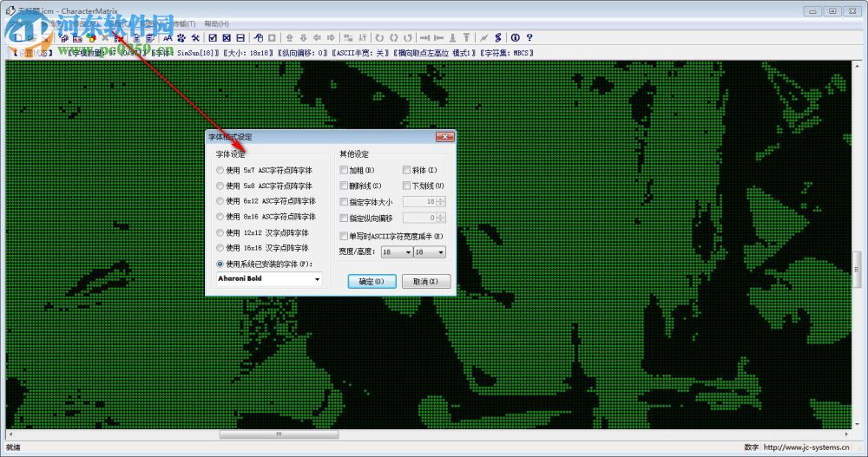The height and width of the screenshot is (457, 868).
Task: Click the minus-marked box toolbar icon
Action: click(x=240, y=37)
